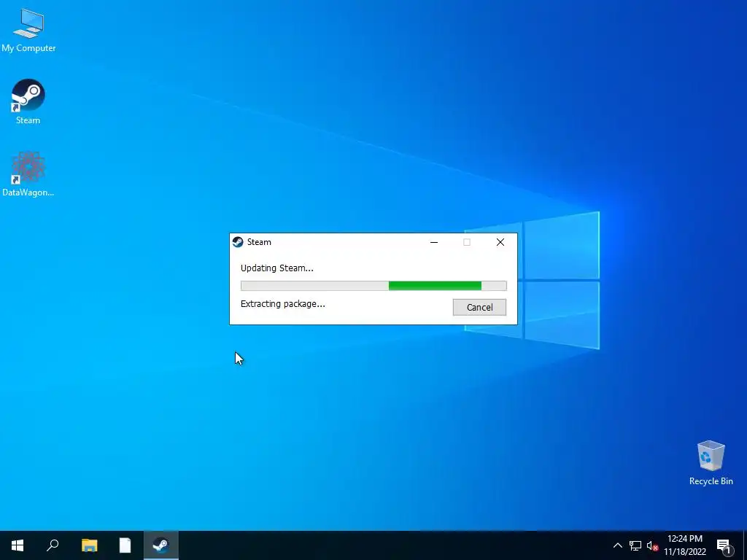Click the 'Updating Steam...' status text
747x560 pixels.
(276, 268)
